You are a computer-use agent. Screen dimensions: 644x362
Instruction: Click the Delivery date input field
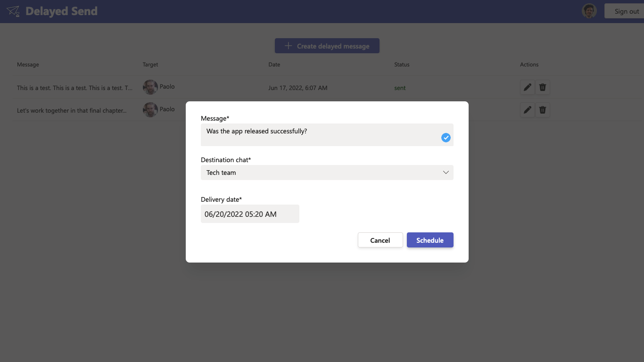coord(250,214)
